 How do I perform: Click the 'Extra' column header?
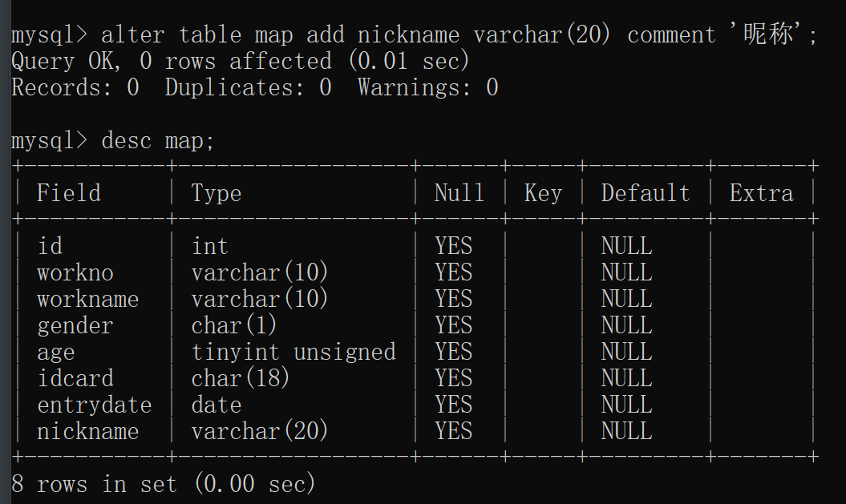click(760, 192)
